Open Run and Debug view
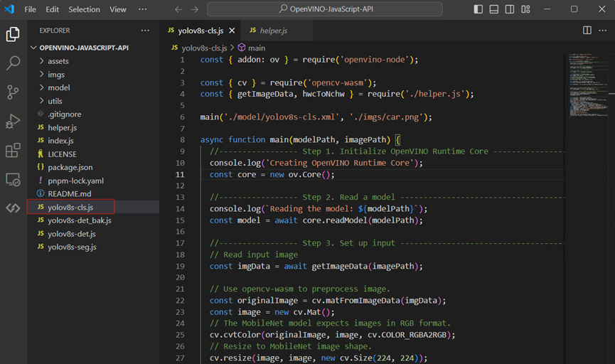Viewport: 615px width, 364px height. coord(13,122)
